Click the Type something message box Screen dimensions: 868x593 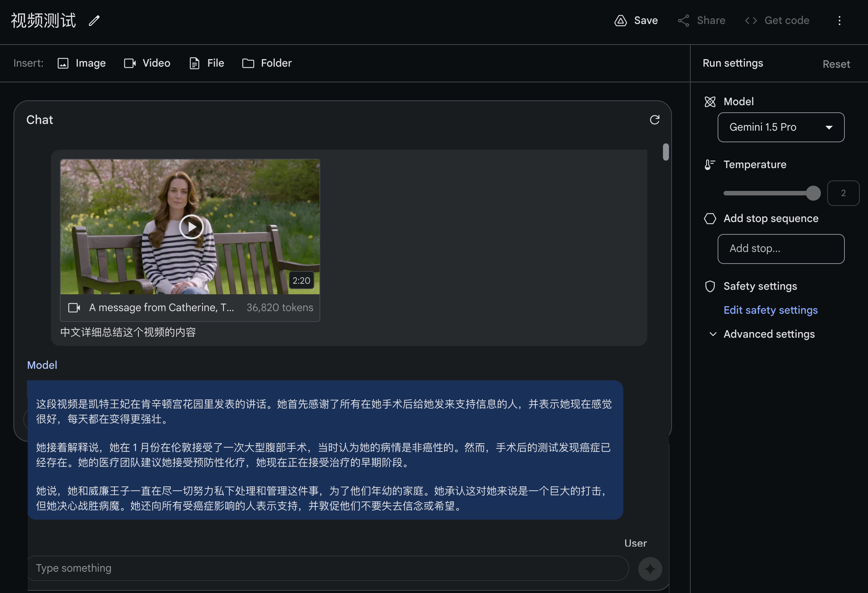coord(328,568)
